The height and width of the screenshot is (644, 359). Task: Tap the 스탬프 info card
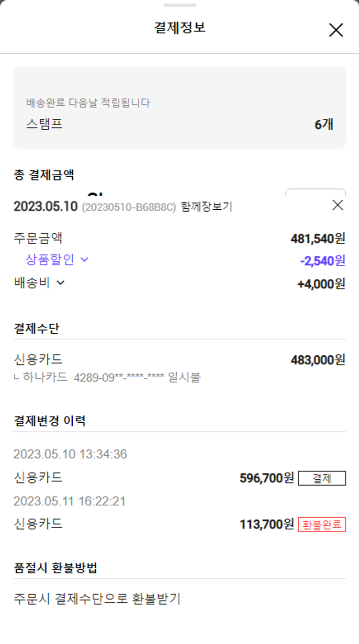click(179, 108)
